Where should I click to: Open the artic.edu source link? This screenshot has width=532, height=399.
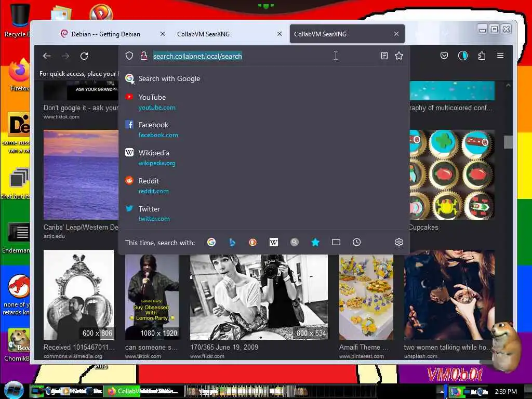pos(54,236)
